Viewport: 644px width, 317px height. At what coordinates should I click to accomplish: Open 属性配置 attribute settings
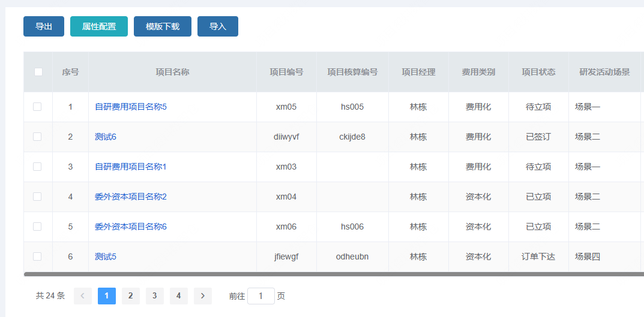[99, 26]
